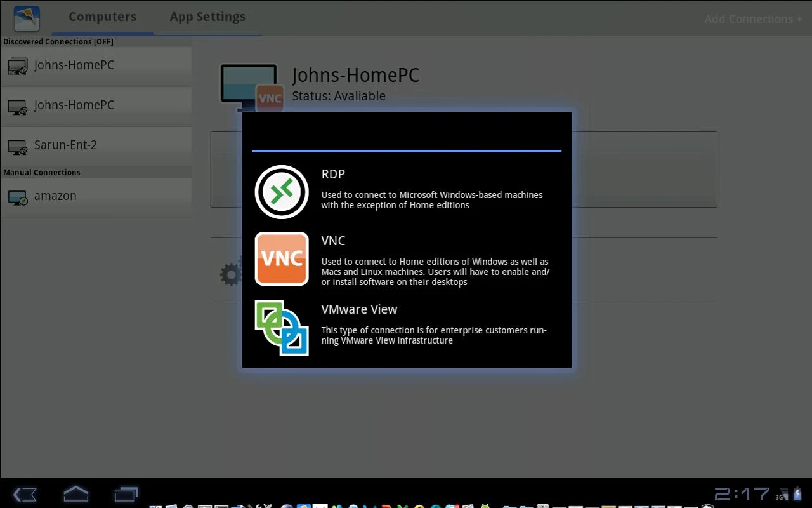
Task: Tap the Android Back navigation button
Action: click(25, 494)
